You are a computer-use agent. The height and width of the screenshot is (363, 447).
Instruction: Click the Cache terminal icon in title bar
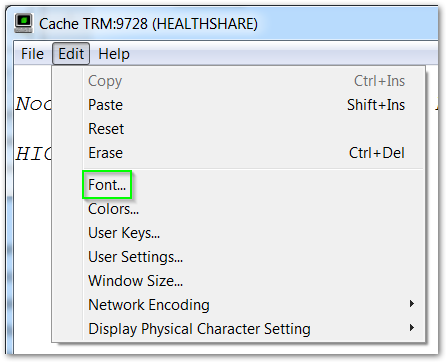pos(24,23)
